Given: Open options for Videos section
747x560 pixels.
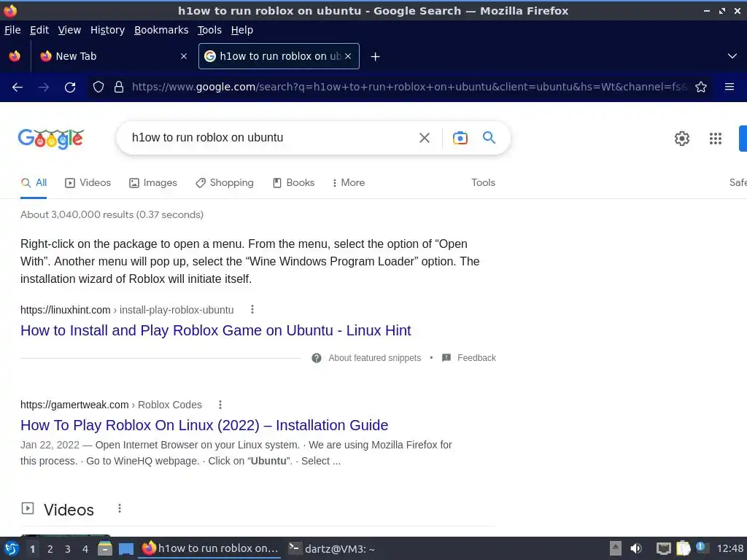Looking at the screenshot, I should pyautogui.click(x=120, y=508).
